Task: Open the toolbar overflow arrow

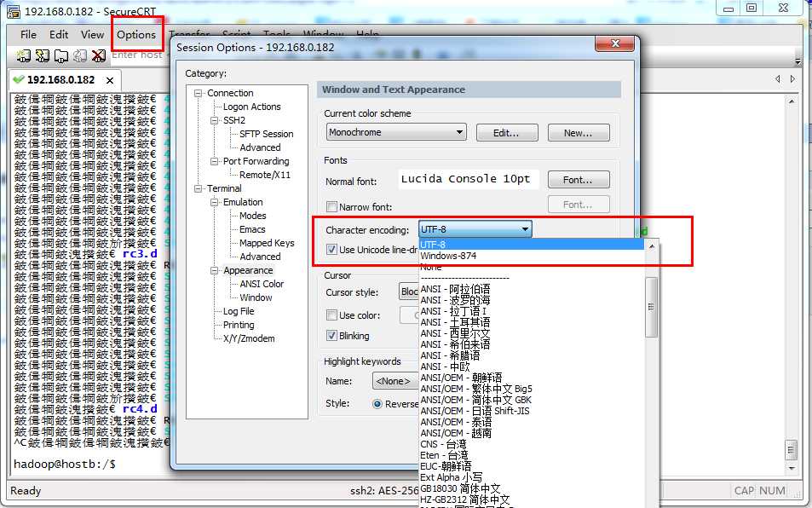Action: [x=798, y=61]
